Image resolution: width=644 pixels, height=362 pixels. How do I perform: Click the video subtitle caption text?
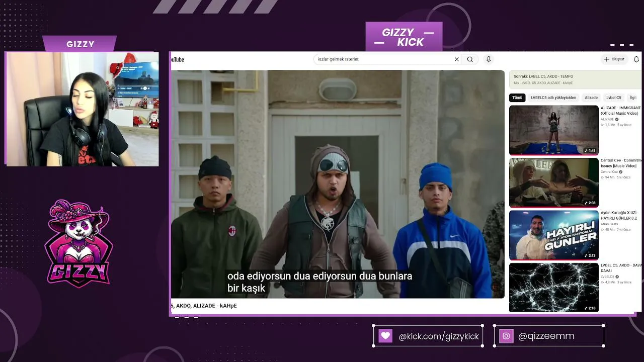coord(319,282)
